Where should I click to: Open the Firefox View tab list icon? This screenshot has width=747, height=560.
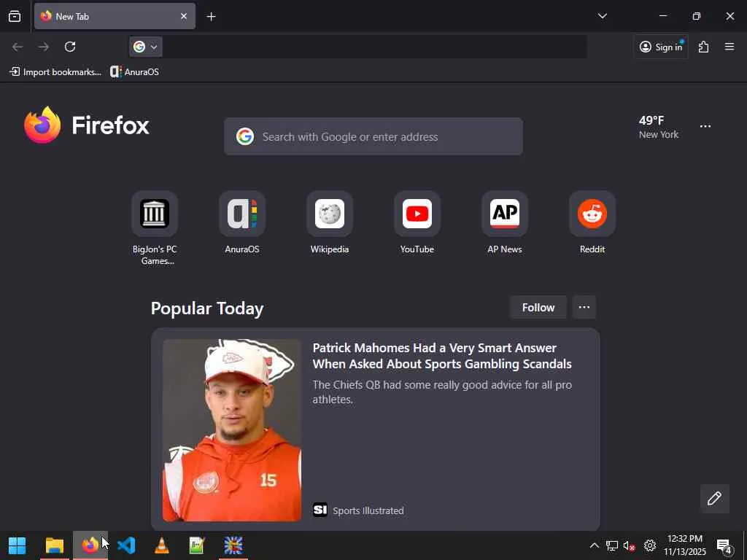(15, 16)
